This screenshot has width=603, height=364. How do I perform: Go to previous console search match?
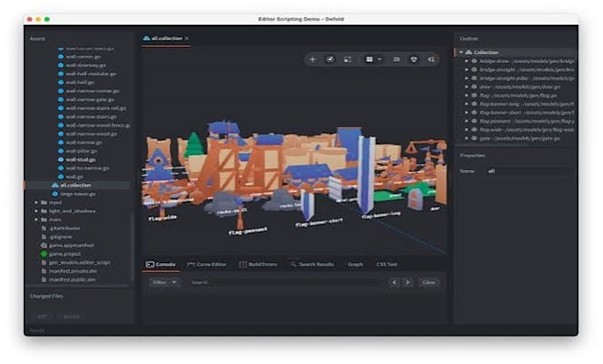click(395, 283)
